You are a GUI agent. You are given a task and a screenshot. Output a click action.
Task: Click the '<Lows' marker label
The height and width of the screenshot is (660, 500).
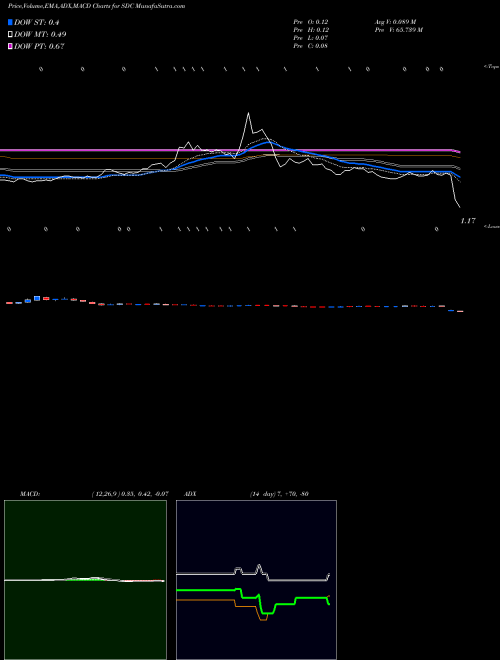tap(492, 226)
